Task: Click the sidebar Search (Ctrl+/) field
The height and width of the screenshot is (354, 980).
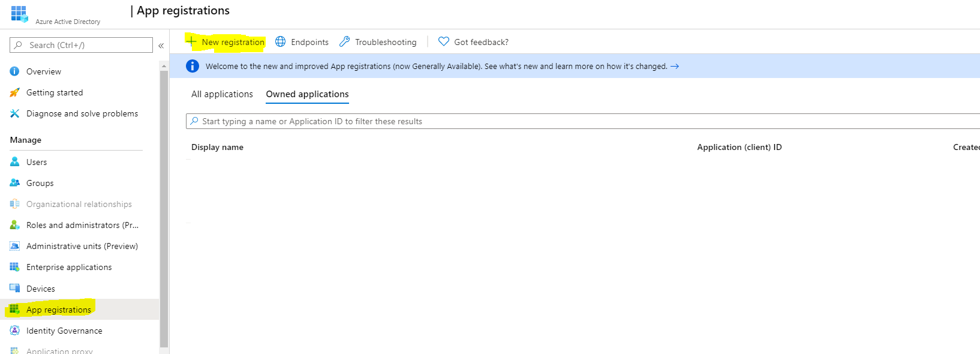Action: tap(81, 45)
